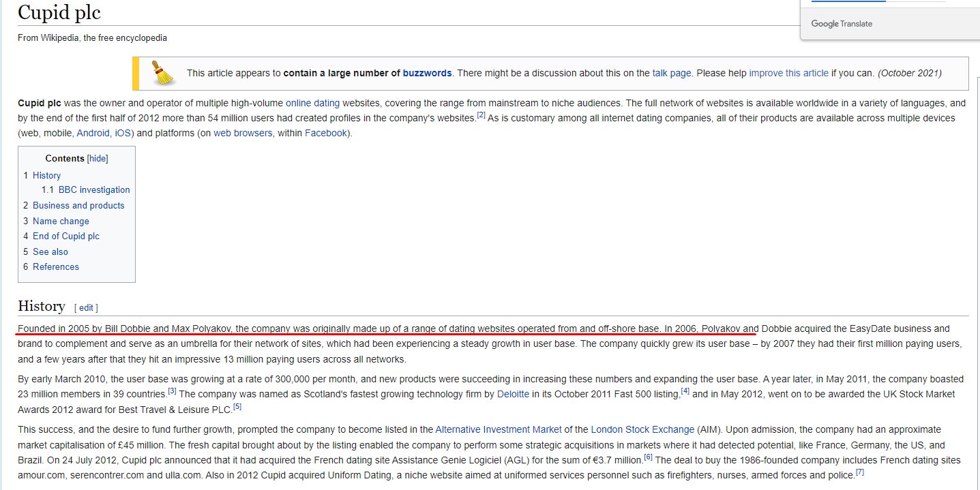The width and height of the screenshot is (980, 490).
Task: Open the London Stock Exchange link
Action: tap(642, 429)
